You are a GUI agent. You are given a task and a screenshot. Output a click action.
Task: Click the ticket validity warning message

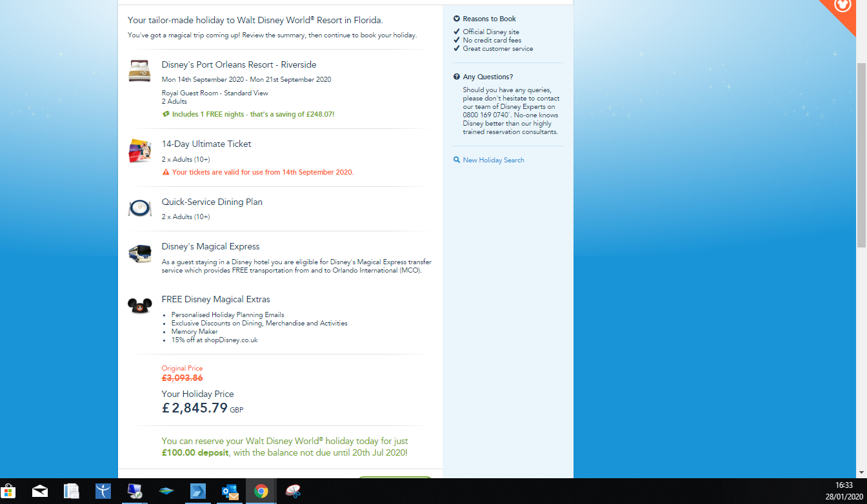[263, 172]
